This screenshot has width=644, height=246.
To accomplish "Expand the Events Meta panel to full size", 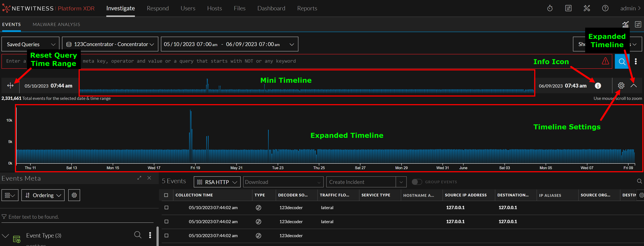I will click(x=139, y=178).
